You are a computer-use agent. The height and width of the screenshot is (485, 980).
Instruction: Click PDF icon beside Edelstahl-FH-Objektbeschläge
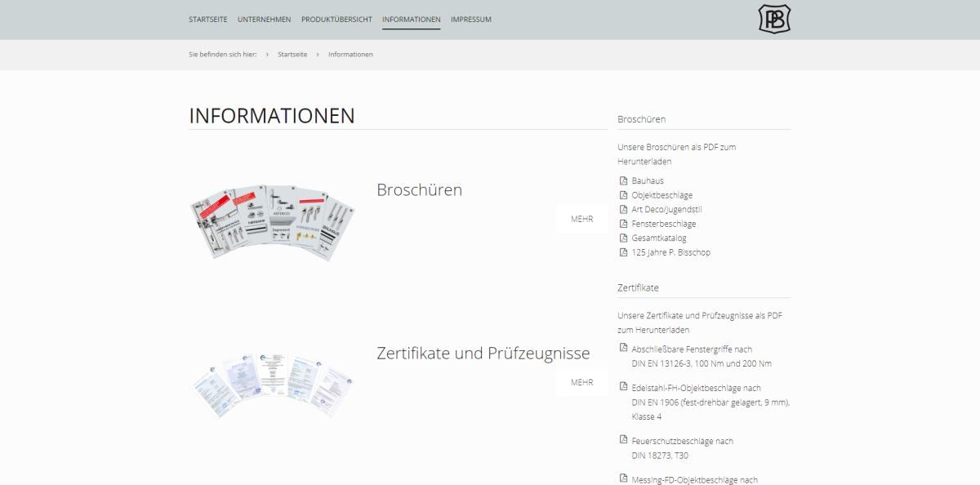[624, 387]
